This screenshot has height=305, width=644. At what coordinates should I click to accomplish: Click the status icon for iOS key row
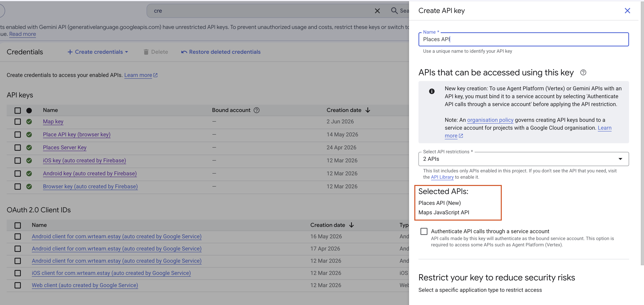click(29, 161)
